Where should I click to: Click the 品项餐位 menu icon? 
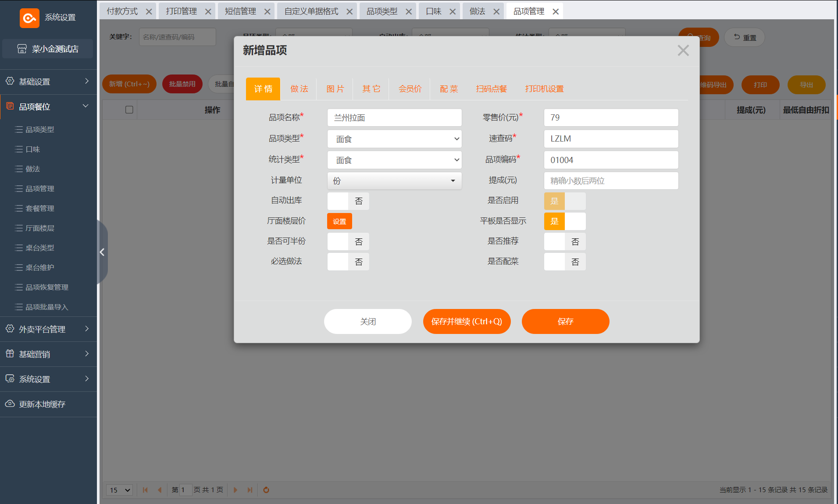point(10,106)
